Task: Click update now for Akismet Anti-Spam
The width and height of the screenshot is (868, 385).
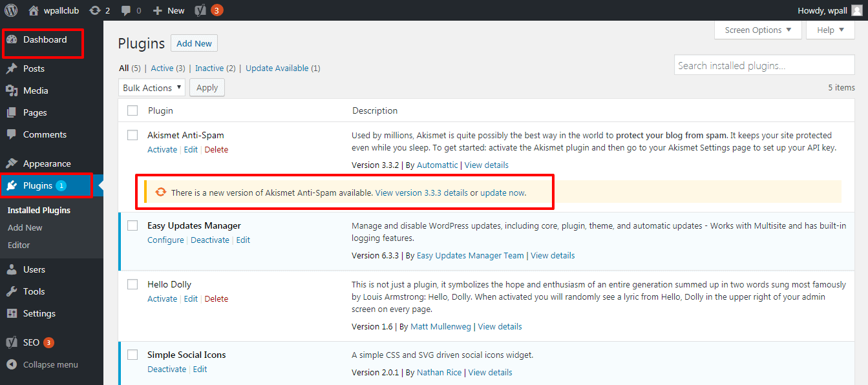Action: pyautogui.click(x=503, y=192)
